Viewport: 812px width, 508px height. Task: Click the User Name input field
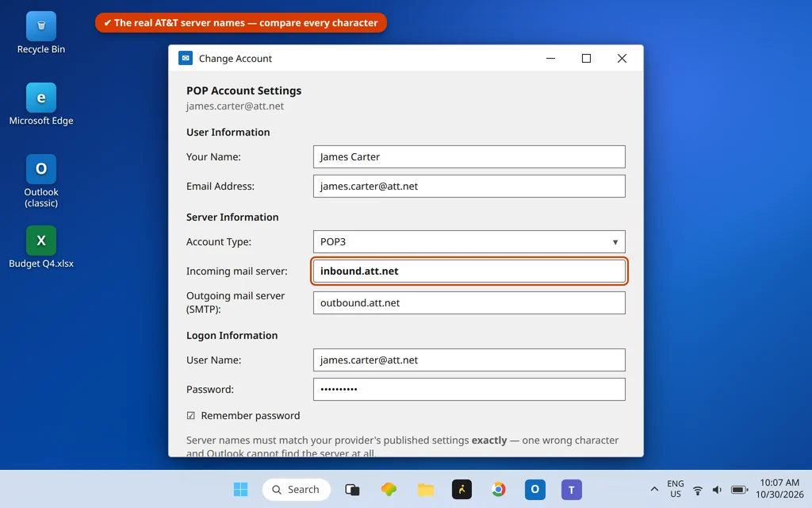[x=469, y=360]
